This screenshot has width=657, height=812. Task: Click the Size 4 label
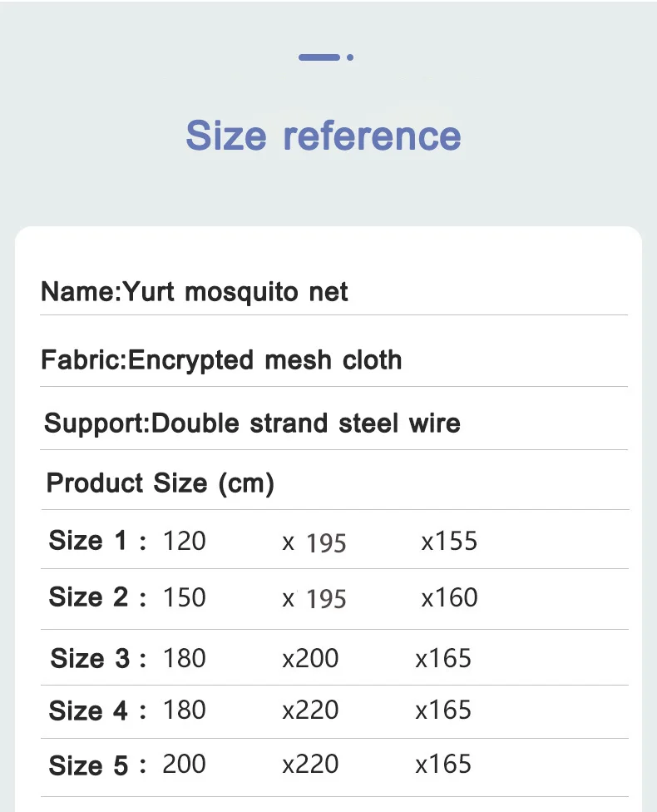97,710
